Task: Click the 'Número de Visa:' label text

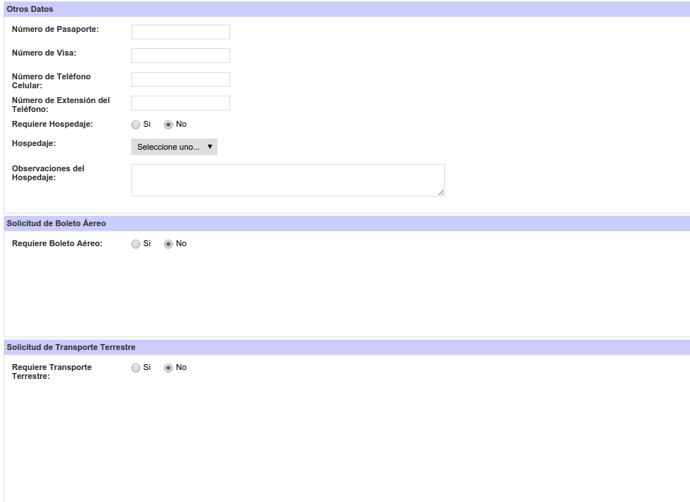Action: 43,52
